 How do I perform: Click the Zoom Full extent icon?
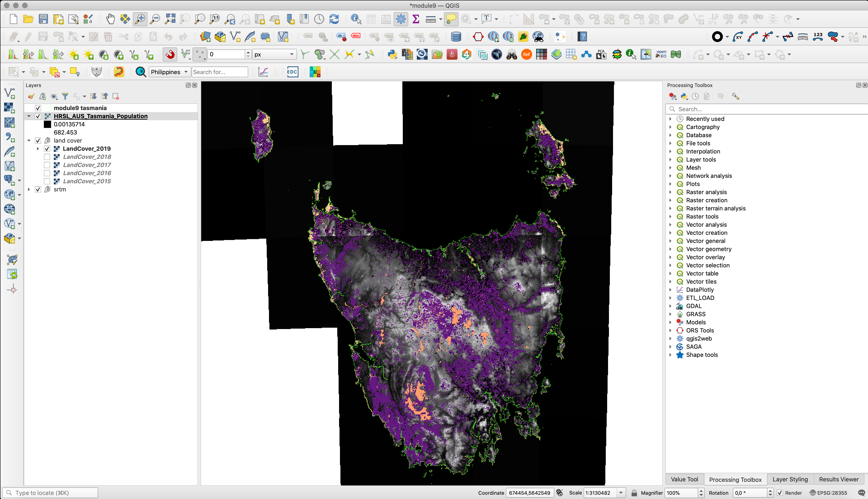[170, 19]
